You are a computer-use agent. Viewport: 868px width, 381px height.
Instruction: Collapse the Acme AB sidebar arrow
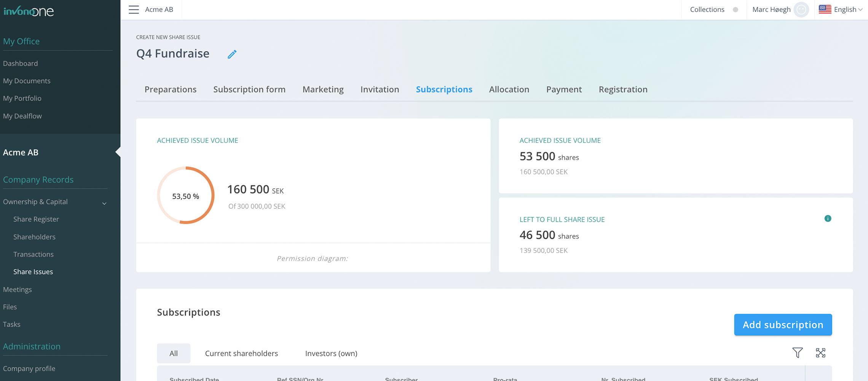pyautogui.click(x=118, y=152)
